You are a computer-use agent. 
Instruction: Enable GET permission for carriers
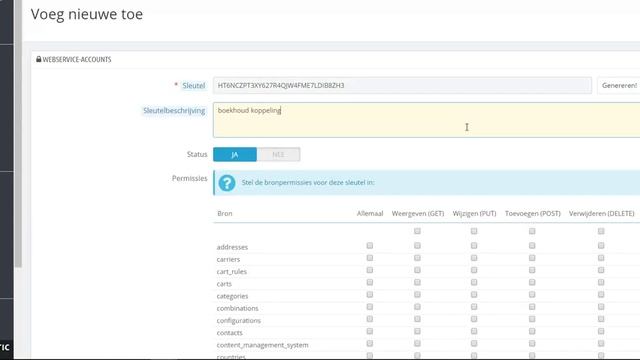pyautogui.click(x=417, y=258)
